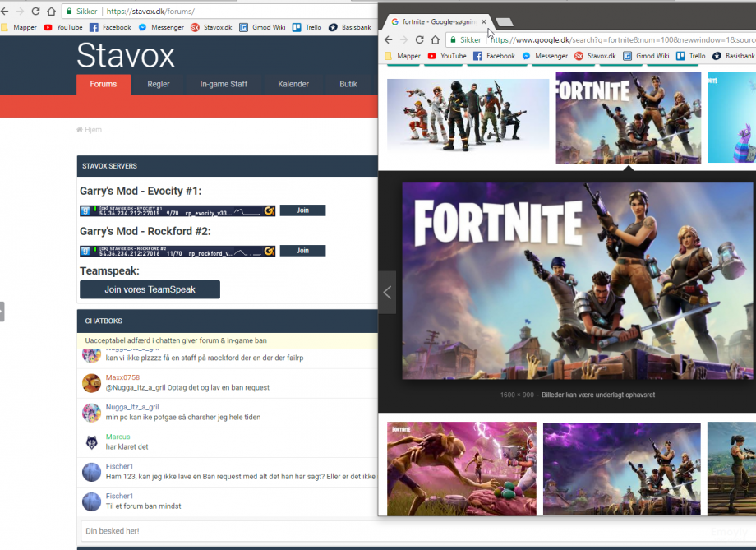This screenshot has height=550, width=756.
Task: Click the Stavox site logo
Action: pos(126,55)
